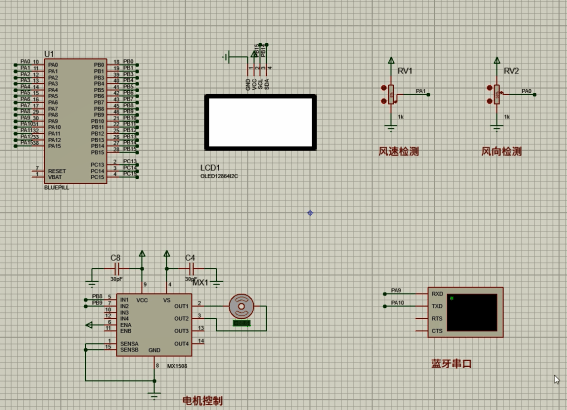Click the VBAT pin on U1

(x=55, y=177)
